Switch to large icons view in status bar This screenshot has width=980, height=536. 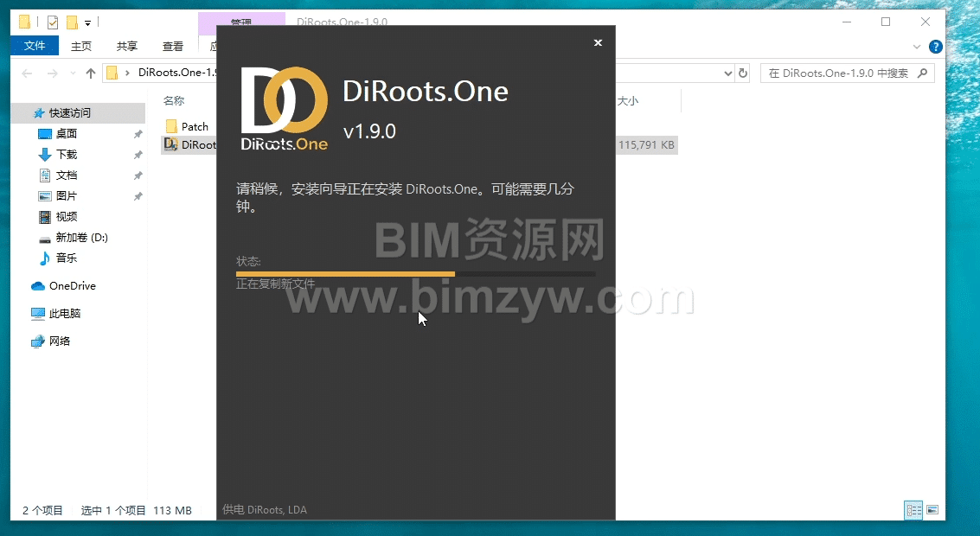tap(932, 510)
